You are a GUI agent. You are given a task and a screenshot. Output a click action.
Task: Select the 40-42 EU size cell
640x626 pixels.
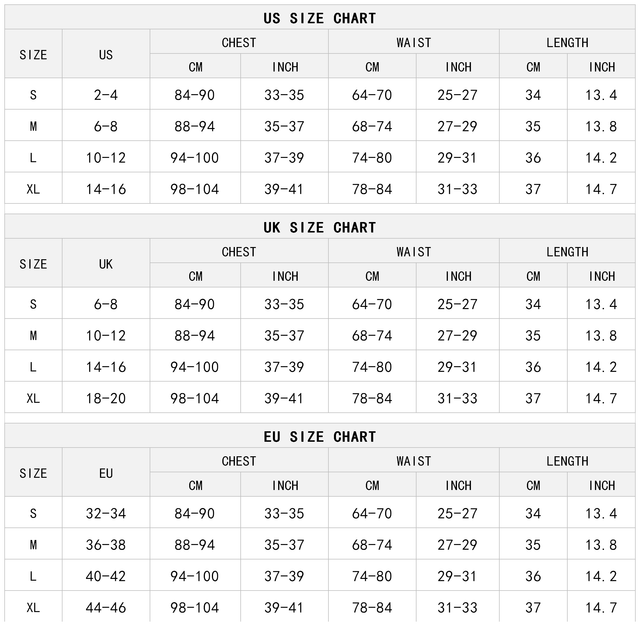[x=106, y=576]
